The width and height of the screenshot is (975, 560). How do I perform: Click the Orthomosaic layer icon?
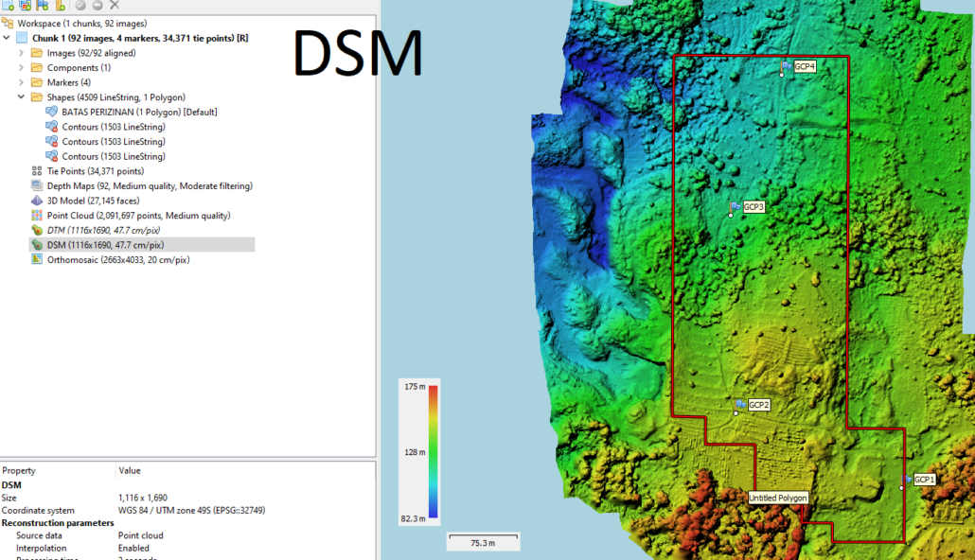tap(37, 259)
